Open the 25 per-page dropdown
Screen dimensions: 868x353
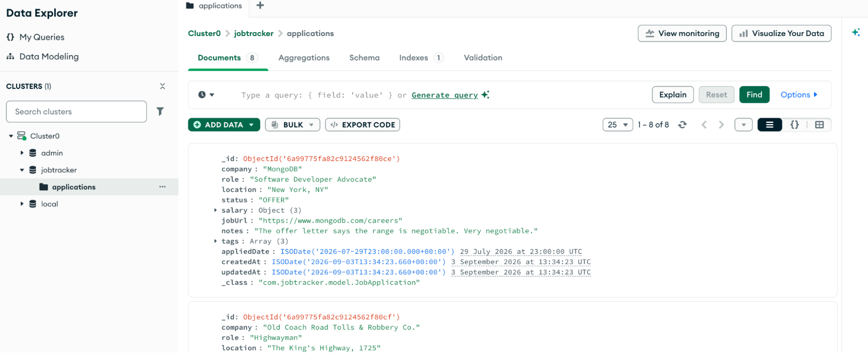coord(617,125)
